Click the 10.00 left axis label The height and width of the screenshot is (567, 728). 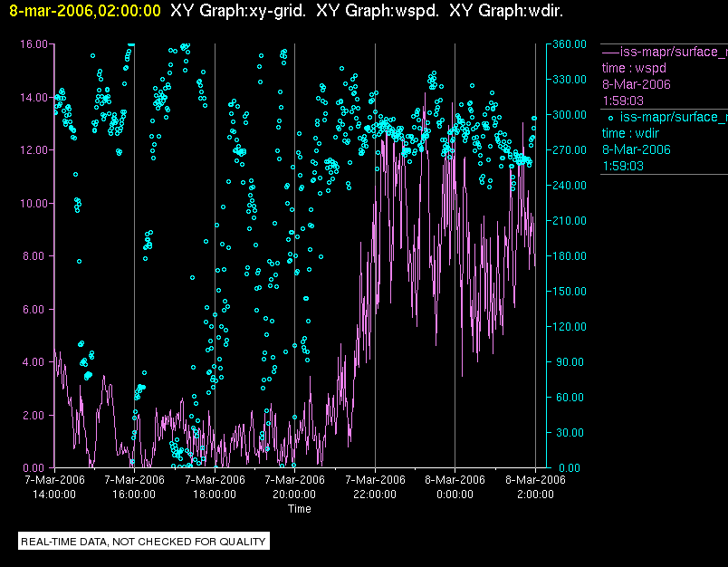[x=34, y=204]
